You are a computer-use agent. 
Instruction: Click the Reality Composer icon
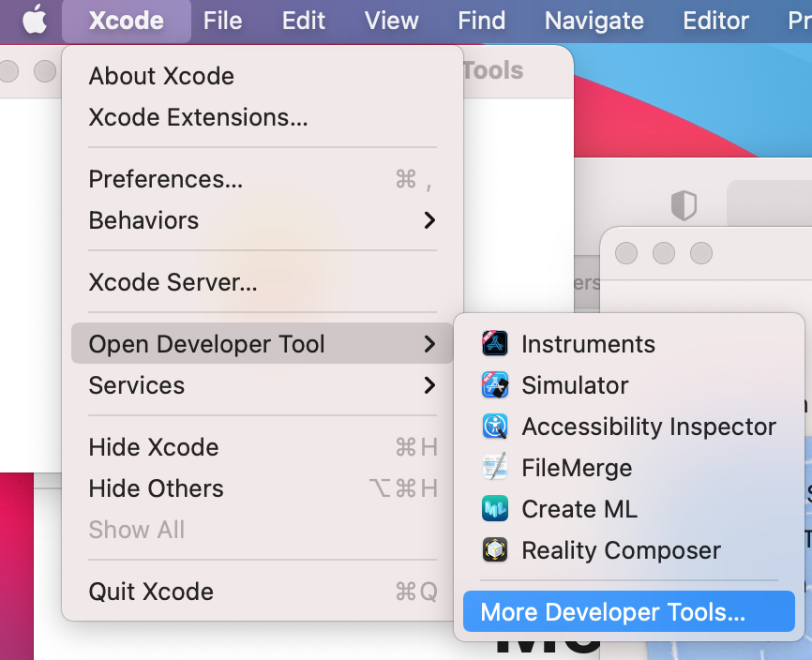(x=495, y=550)
